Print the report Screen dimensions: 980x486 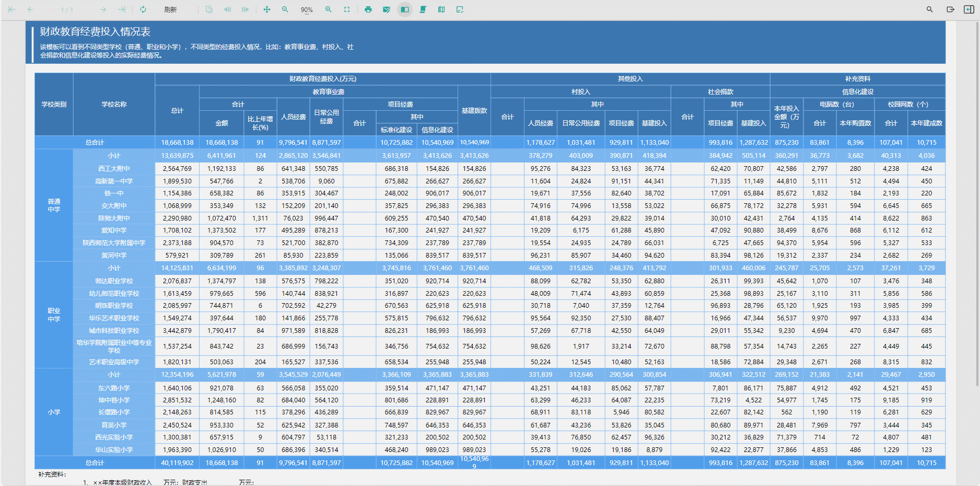[368, 9]
